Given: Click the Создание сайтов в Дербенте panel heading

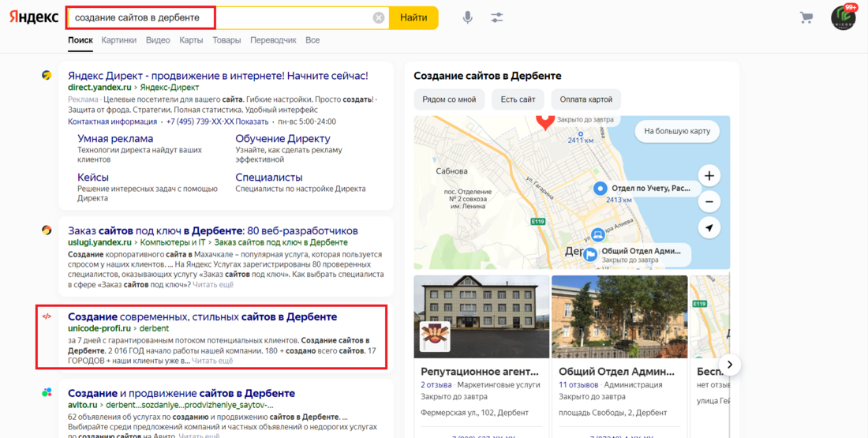Looking at the screenshot, I should click(x=488, y=76).
